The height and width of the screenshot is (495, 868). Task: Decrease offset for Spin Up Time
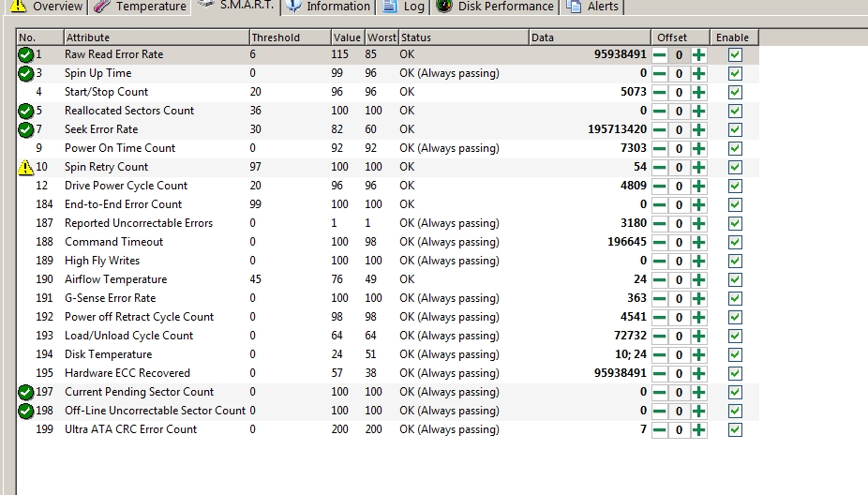660,73
